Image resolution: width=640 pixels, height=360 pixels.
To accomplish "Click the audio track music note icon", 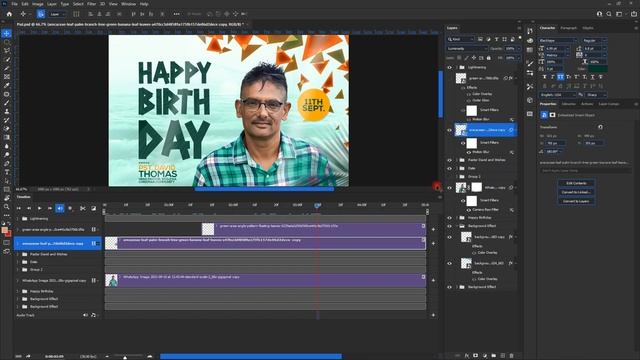I will click(93, 315).
